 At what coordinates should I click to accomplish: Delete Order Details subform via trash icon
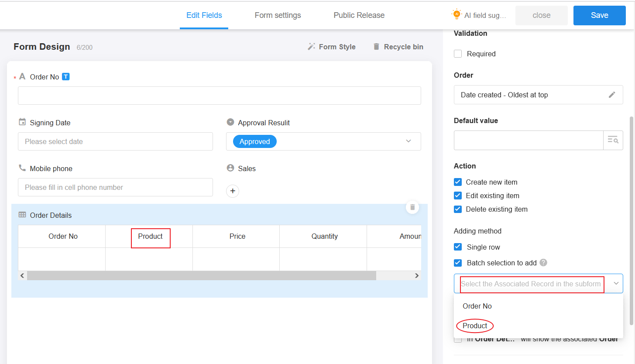pyautogui.click(x=412, y=207)
